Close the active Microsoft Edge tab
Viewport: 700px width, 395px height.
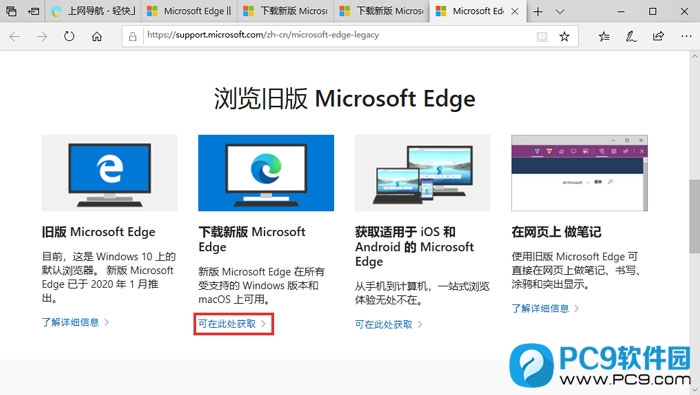tap(515, 12)
